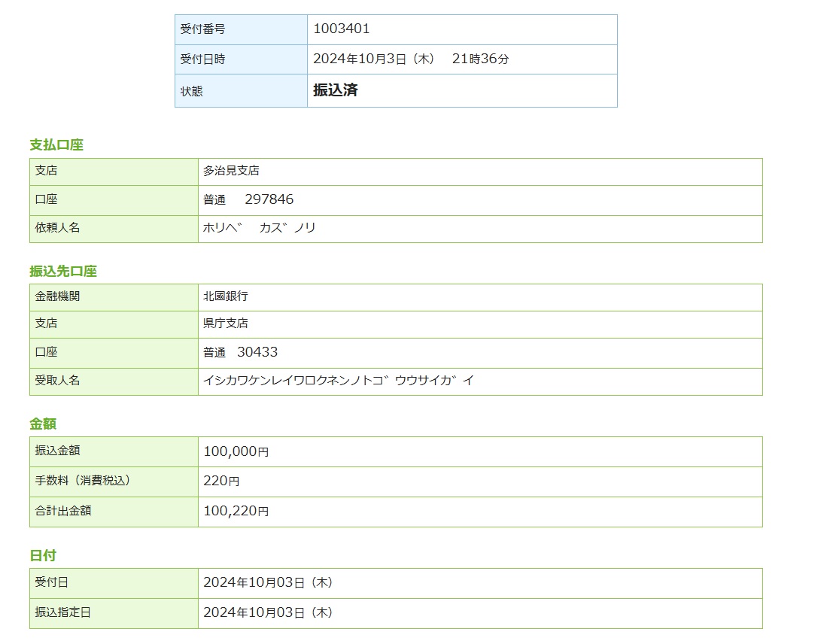
Task: Click the 日付 section heading
Action: pos(43,556)
